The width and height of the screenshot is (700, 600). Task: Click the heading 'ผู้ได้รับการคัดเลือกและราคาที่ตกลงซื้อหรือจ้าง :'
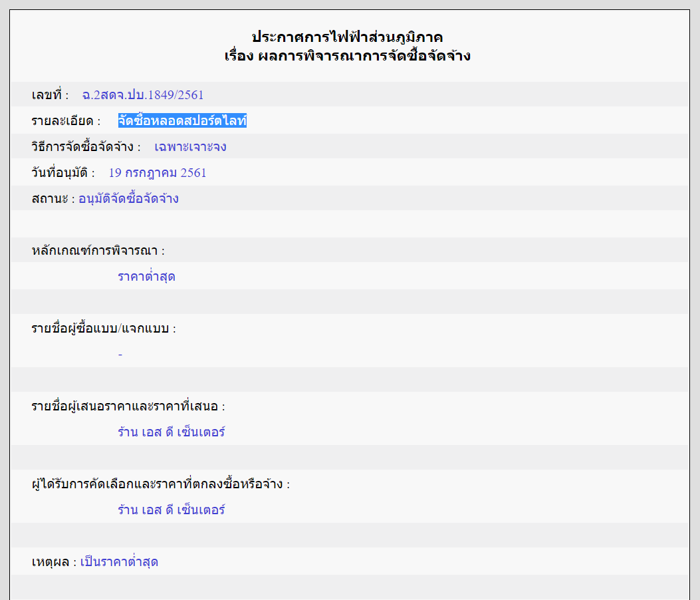[161, 484]
